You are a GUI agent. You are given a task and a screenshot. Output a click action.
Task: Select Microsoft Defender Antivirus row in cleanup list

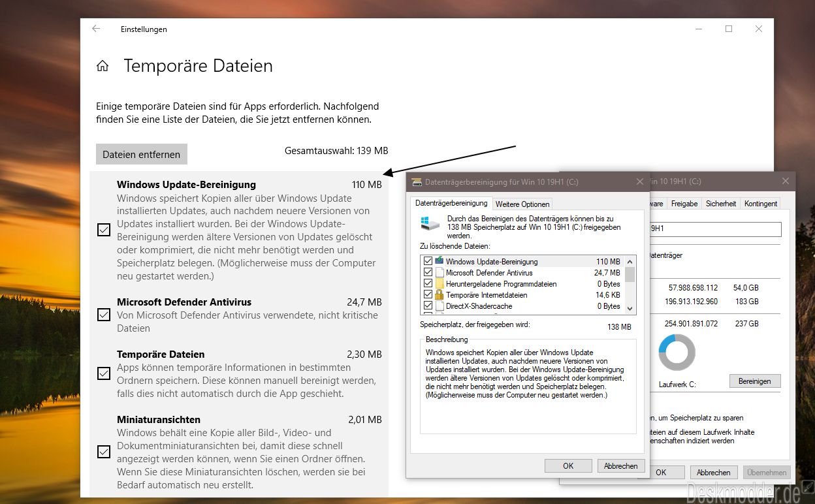click(522, 272)
